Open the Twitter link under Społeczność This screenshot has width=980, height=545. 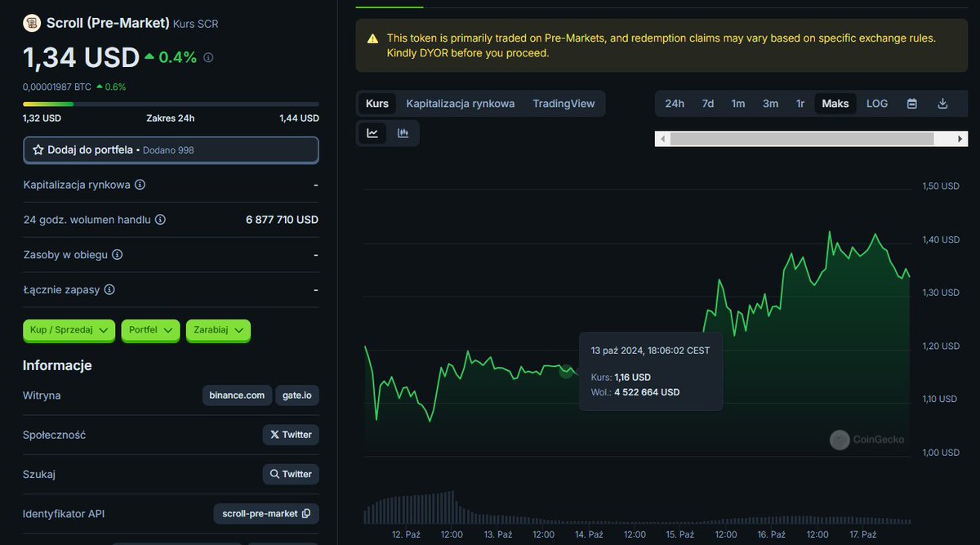(291, 435)
